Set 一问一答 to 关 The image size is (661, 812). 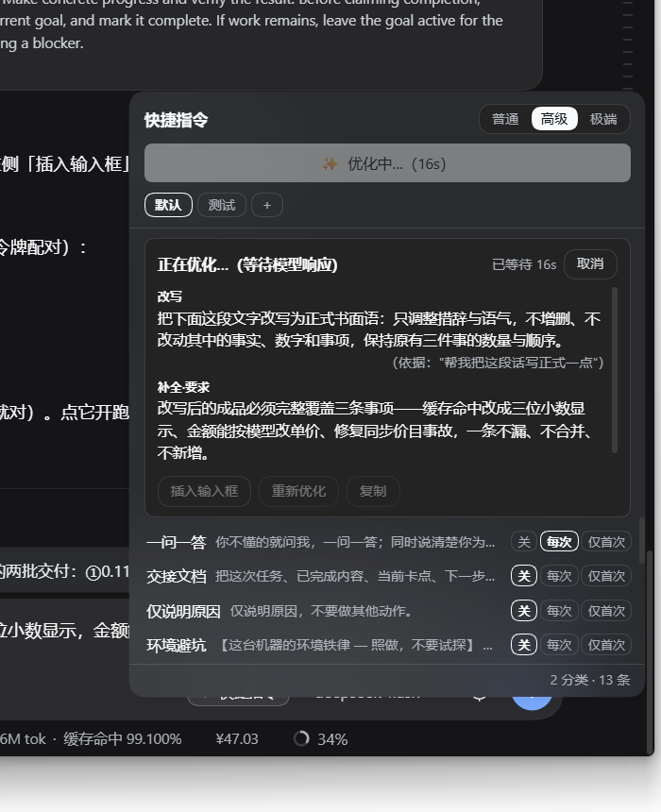524,542
